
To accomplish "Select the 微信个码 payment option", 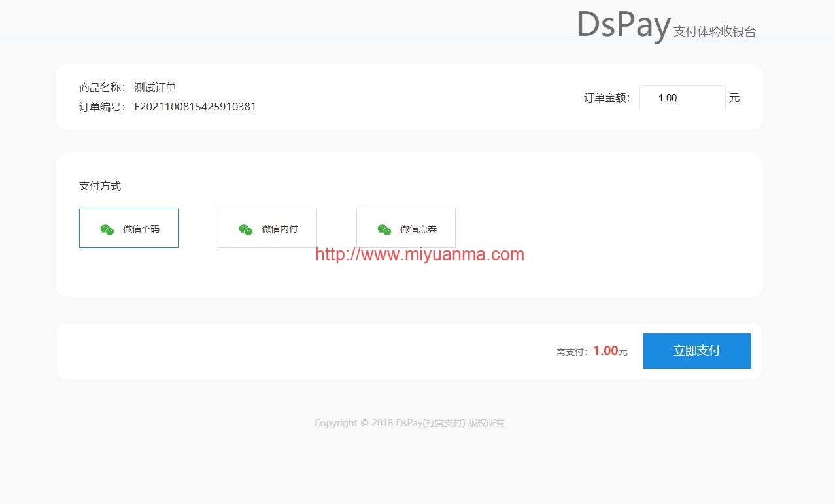I will tap(128, 228).
